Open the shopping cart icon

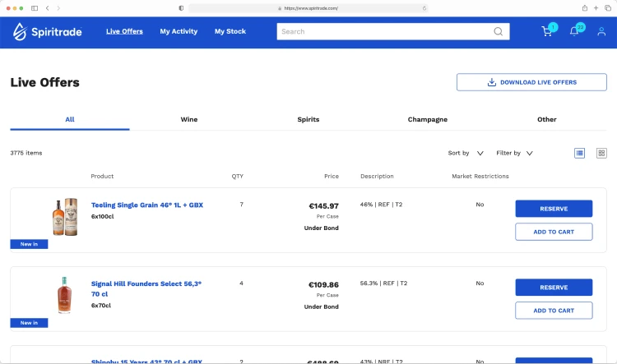[547, 32]
